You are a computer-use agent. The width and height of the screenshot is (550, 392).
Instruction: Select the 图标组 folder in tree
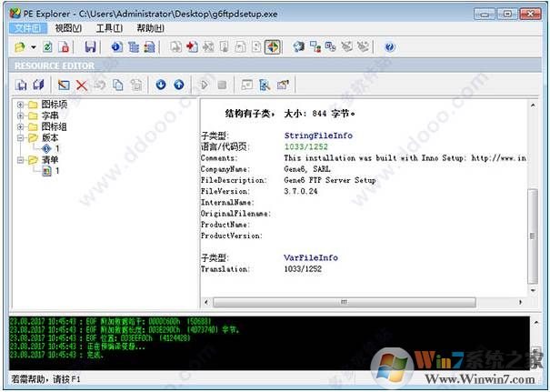pos(54,126)
